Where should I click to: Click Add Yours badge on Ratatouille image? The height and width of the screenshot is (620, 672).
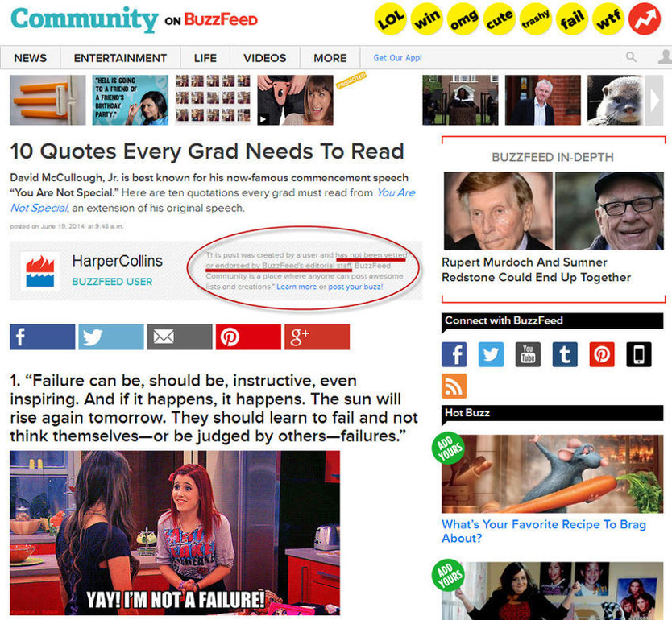449,448
